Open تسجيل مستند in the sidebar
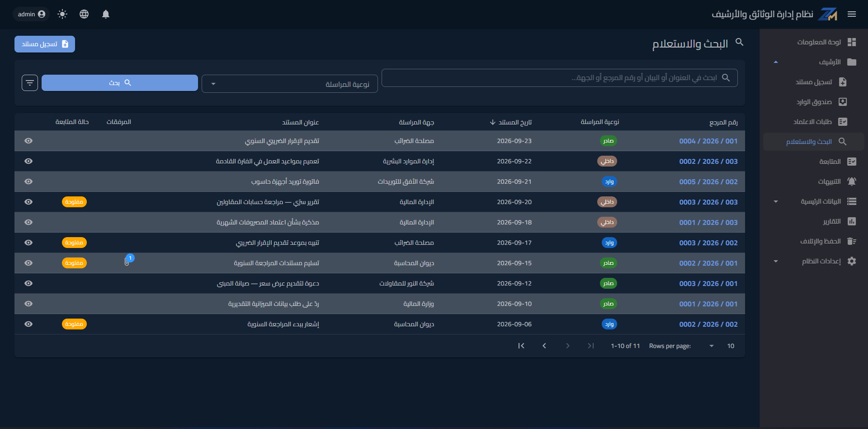 point(814,82)
